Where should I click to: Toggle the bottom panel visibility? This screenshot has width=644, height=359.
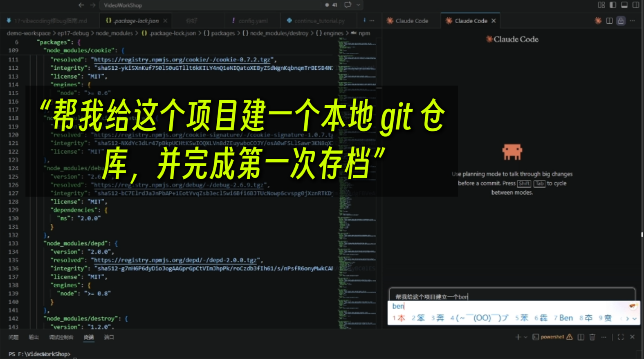[x=624, y=5]
